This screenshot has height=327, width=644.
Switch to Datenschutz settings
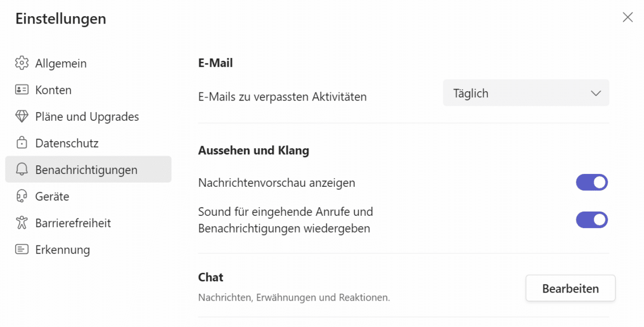point(67,143)
